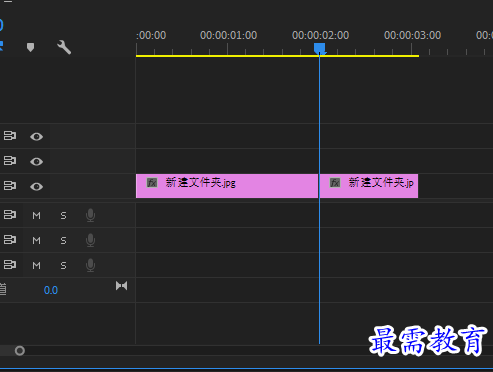
Task: Hide output of the topmost video track eye
Action: tap(36, 137)
